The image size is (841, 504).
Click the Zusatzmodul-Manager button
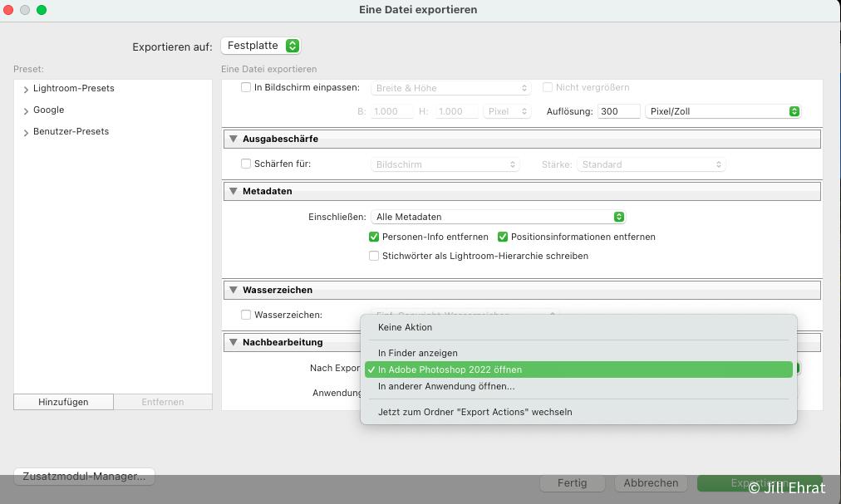click(84, 477)
